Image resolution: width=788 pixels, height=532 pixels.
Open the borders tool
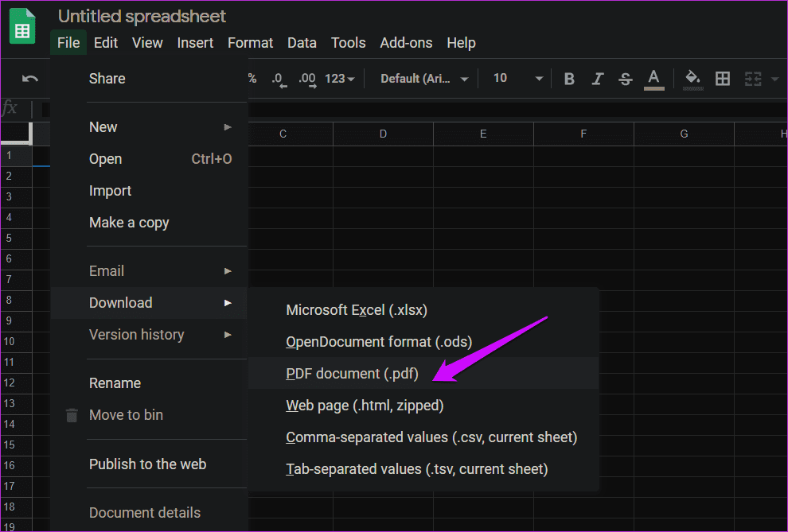(x=722, y=79)
